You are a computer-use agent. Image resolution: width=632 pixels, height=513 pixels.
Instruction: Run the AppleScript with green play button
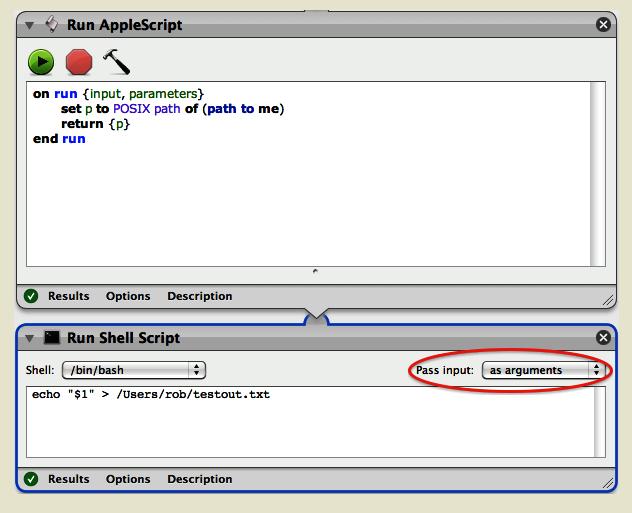tap(41, 62)
